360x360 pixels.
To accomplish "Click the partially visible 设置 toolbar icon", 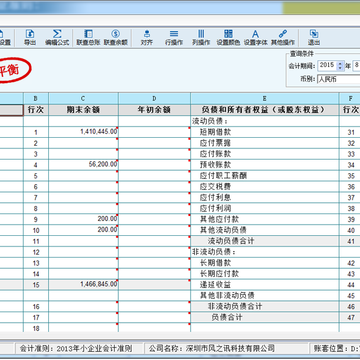I will [5, 38].
